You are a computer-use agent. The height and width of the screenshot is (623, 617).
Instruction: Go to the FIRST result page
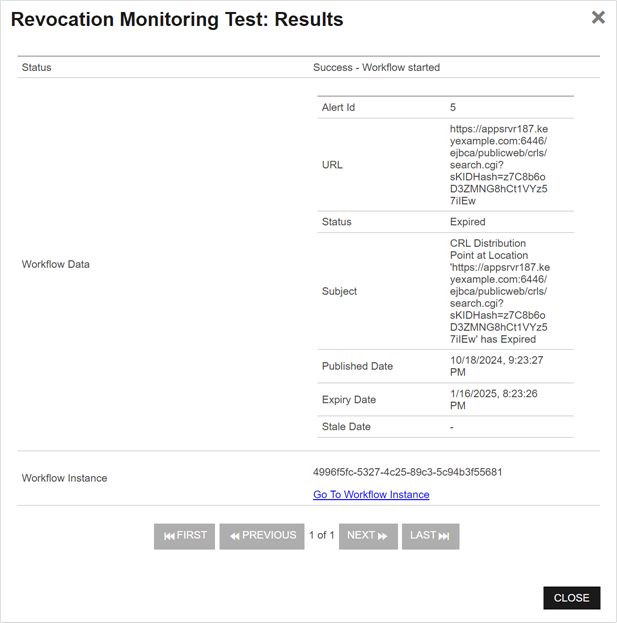click(x=184, y=536)
